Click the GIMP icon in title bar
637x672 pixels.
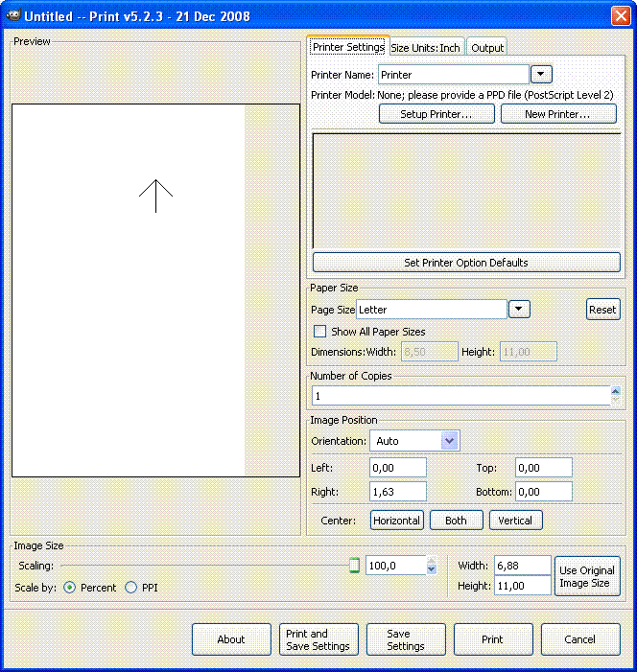click(x=13, y=15)
